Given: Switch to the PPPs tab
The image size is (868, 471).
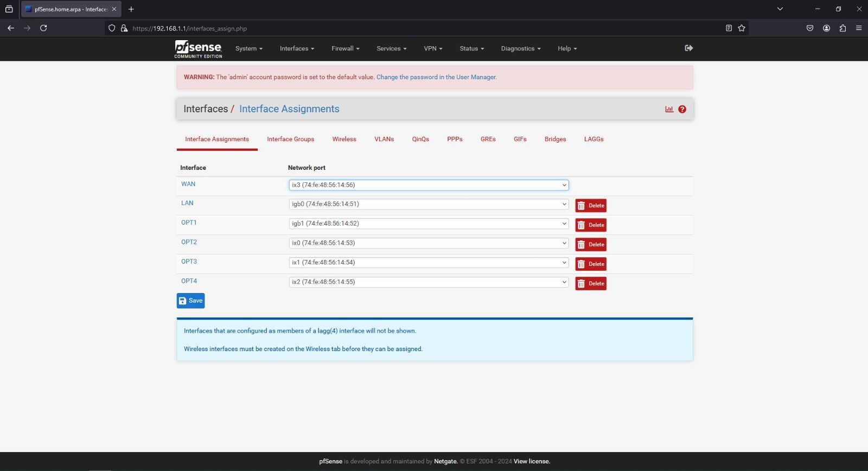Looking at the screenshot, I should click(455, 139).
